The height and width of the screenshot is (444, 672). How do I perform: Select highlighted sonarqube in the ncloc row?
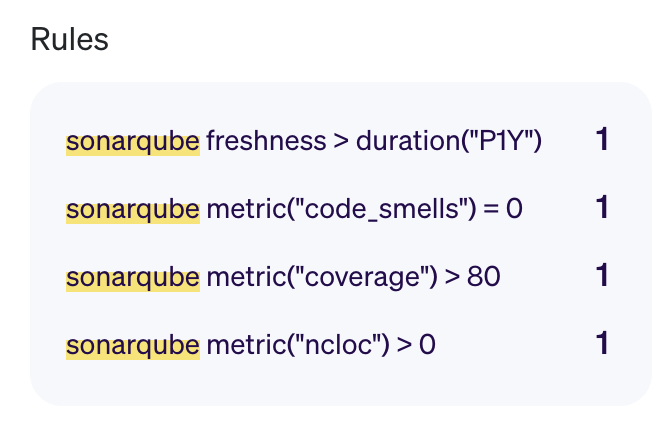pos(133,346)
